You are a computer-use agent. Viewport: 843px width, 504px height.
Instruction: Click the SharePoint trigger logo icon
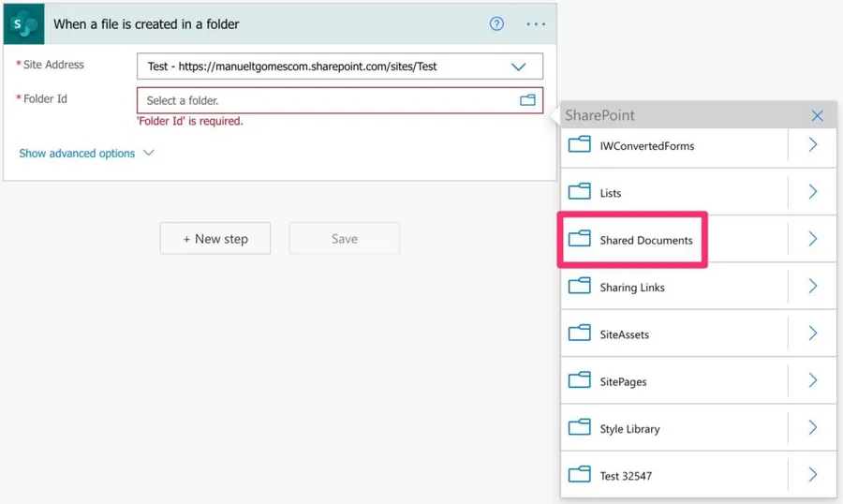(23, 24)
